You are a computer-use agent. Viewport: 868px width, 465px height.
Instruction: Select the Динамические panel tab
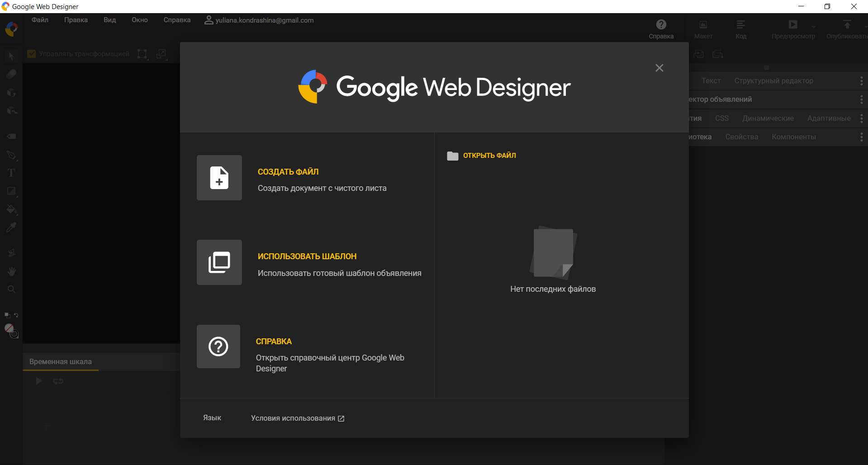pos(768,119)
